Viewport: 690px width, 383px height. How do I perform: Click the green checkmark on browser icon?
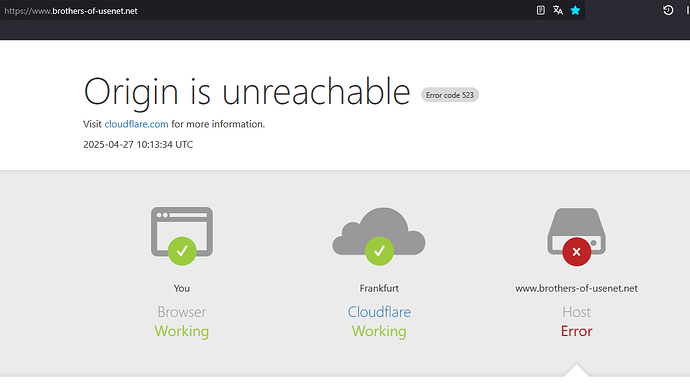182,251
